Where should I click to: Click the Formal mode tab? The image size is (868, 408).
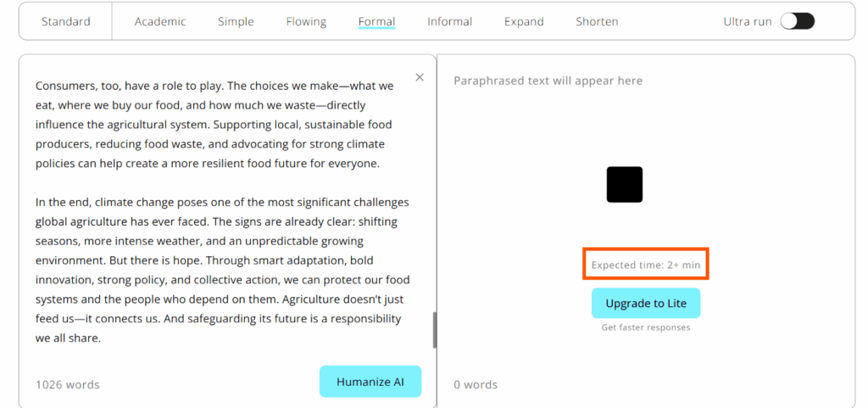point(376,21)
